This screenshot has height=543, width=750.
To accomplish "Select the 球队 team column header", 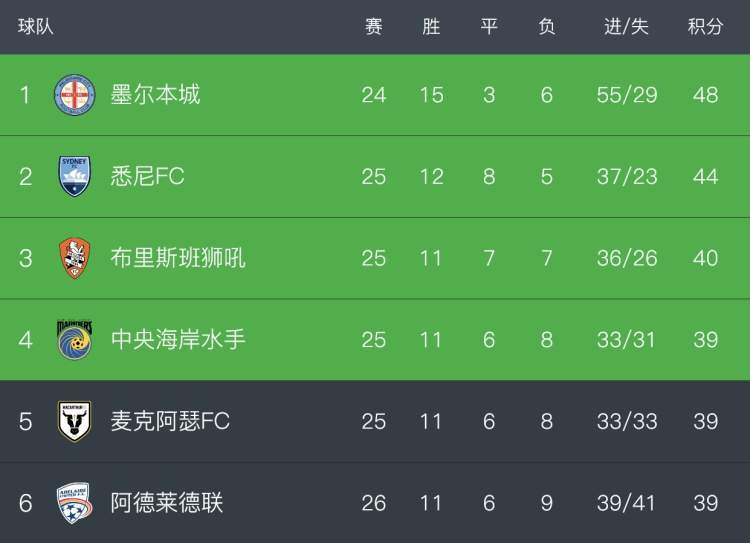I will (x=35, y=26).
